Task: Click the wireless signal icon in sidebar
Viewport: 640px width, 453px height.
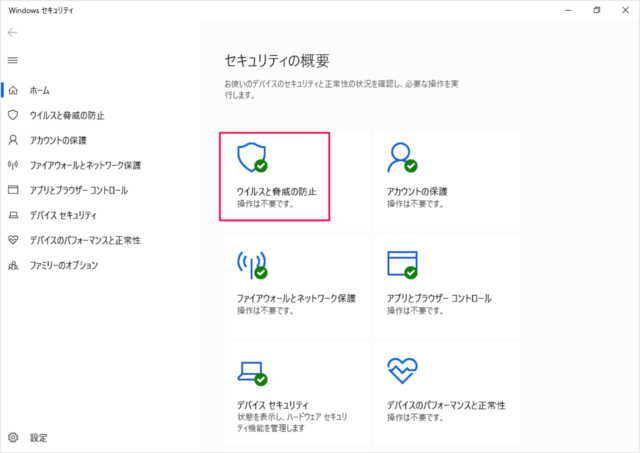Action: (13, 165)
